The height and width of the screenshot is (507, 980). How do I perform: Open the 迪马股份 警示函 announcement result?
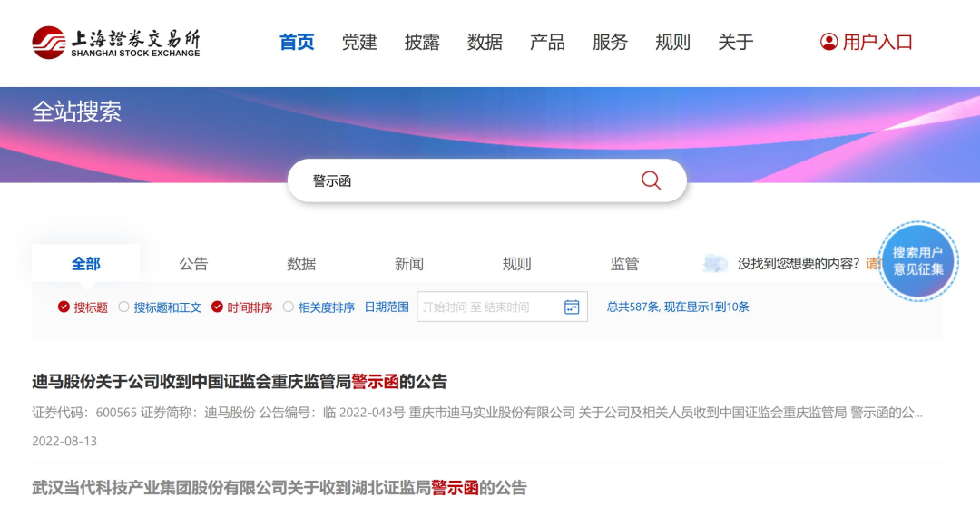(x=240, y=382)
